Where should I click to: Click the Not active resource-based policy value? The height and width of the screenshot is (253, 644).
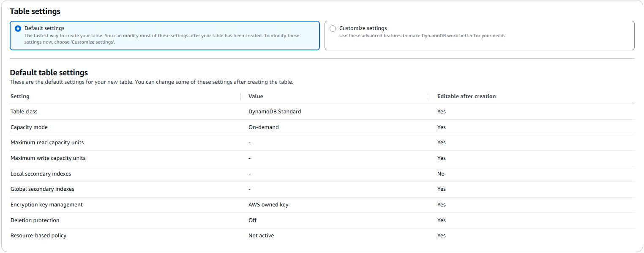point(261,235)
